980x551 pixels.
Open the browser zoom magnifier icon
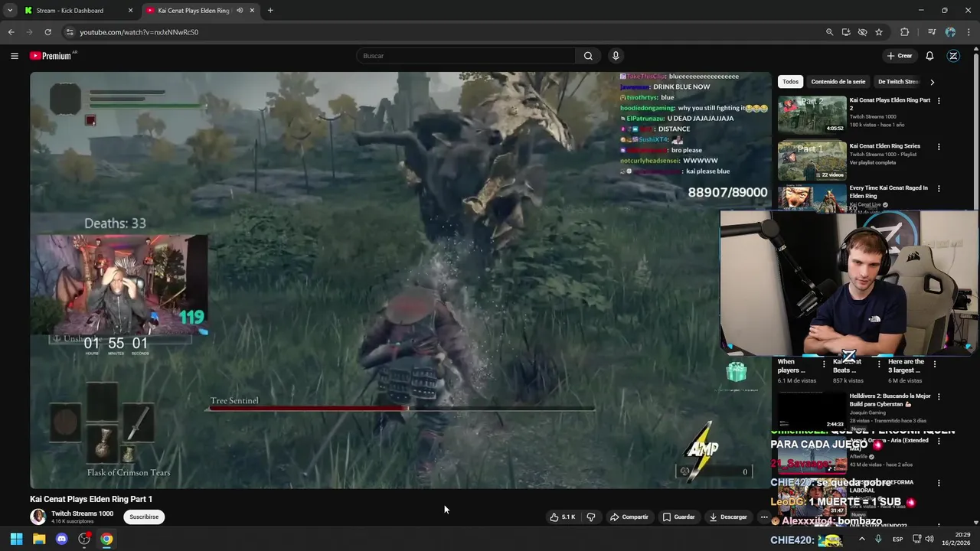click(x=829, y=32)
